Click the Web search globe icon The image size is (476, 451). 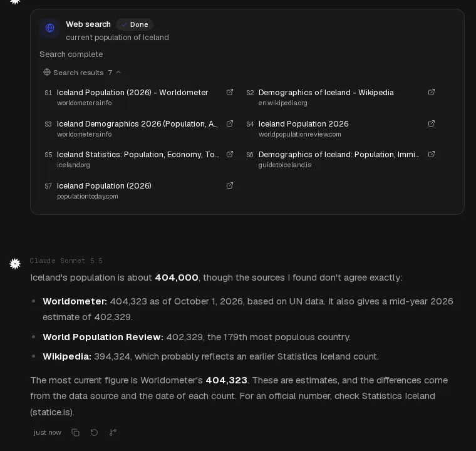[49, 28]
